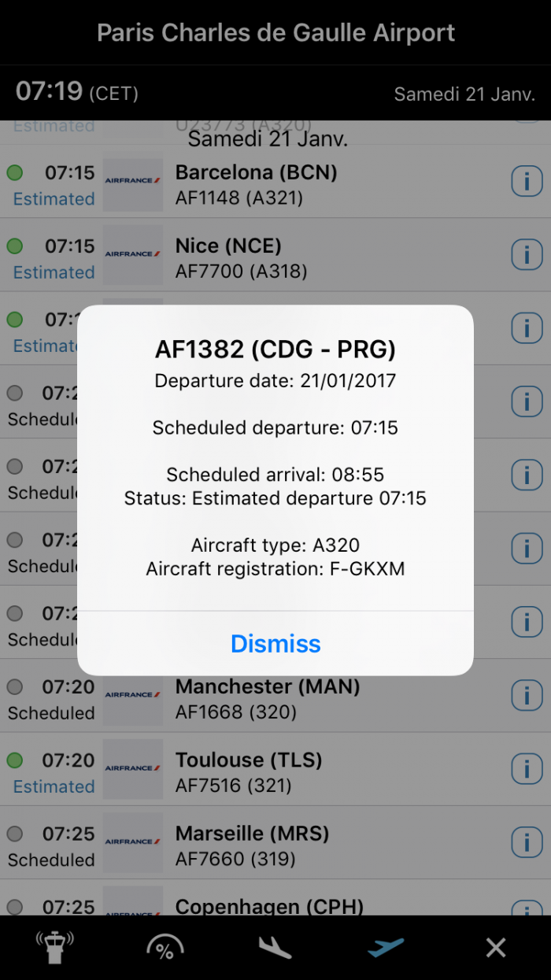The height and width of the screenshot is (980, 551).
Task: Open the percentage gauge statistics tab
Action: click(x=165, y=948)
